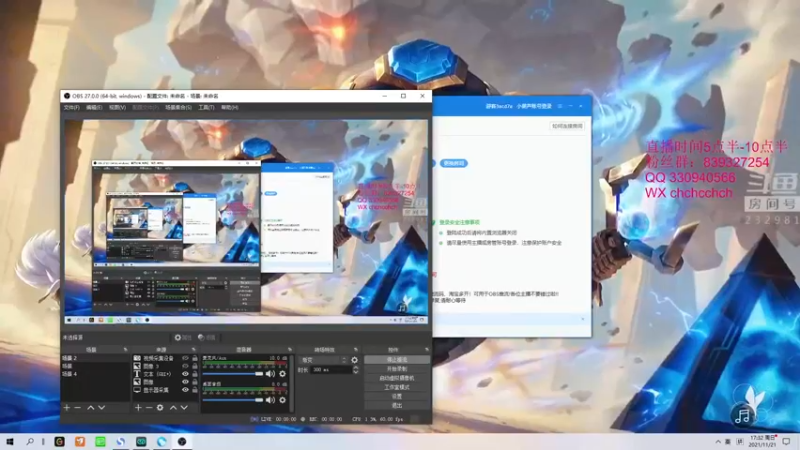This screenshot has height=450, width=800.
Task: Open taskbar search magnifier
Action: [x=30, y=442]
